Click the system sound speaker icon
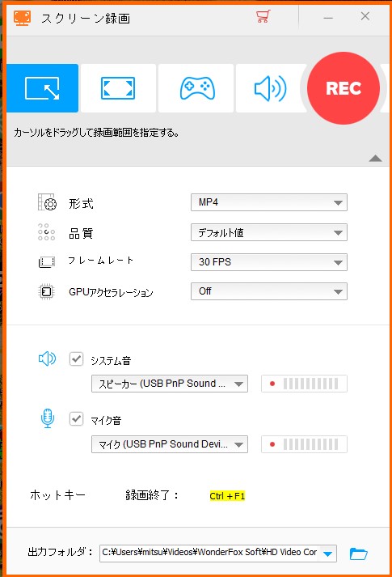The height and width of the screenshot is (577, 392). pos(47,359)
